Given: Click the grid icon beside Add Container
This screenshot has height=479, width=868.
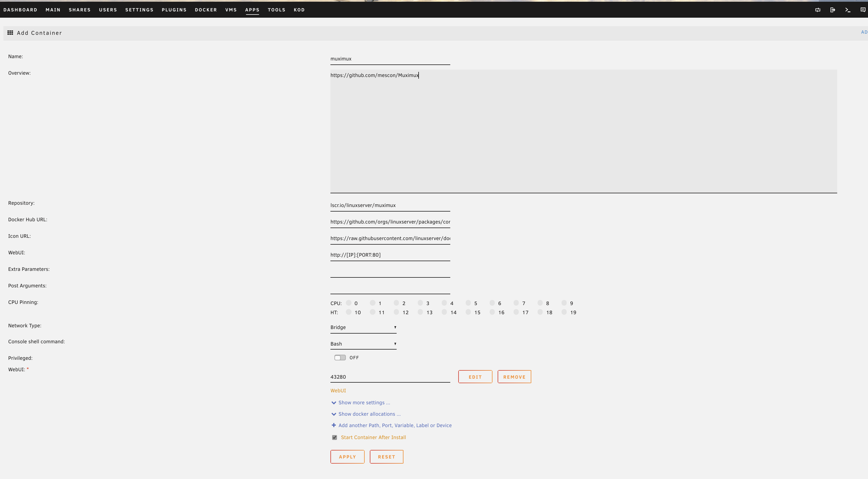Looking at the screenshot, I should click(x=11, y=33).
